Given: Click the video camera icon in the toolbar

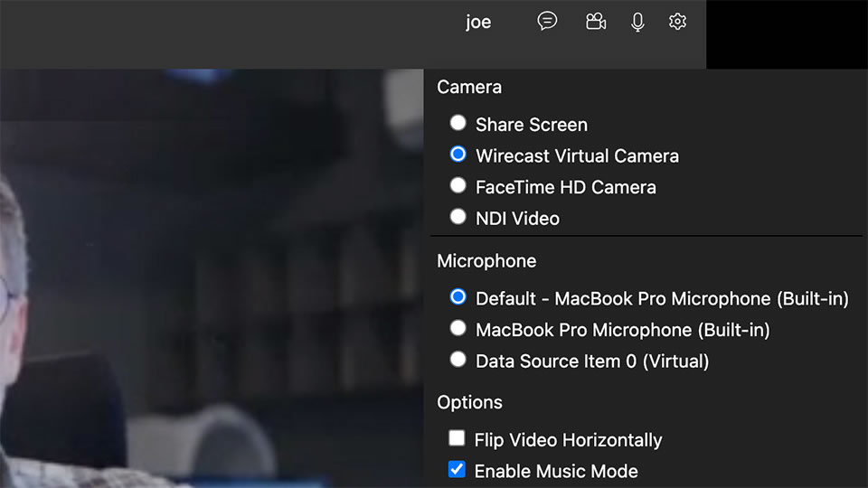Looking at the screenshot, I should 596,22.
